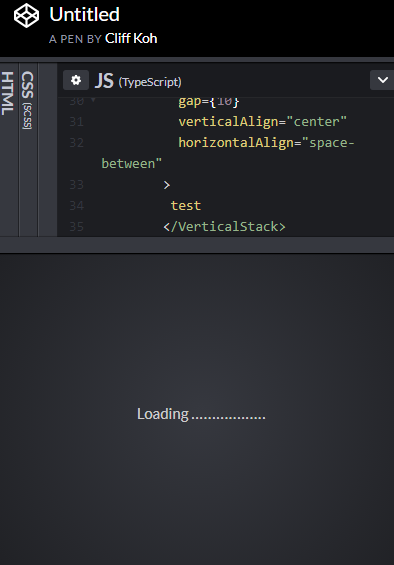Click the Loading text in preview
Viewport: 394px width, 565px height.
click(201, 414)
